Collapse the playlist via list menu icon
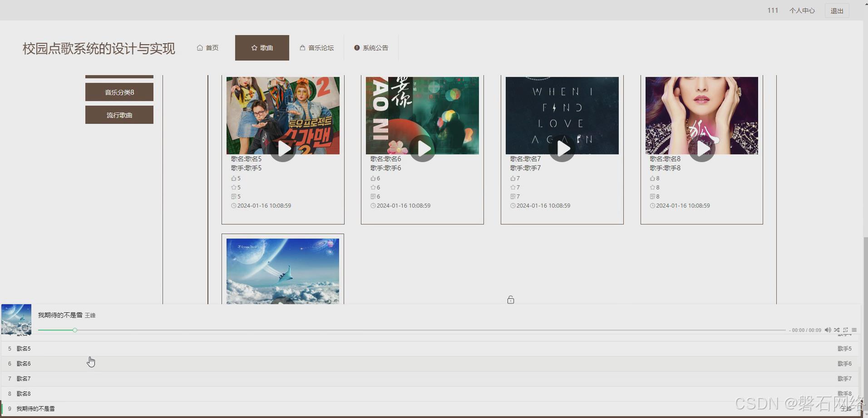 point(854,330)
